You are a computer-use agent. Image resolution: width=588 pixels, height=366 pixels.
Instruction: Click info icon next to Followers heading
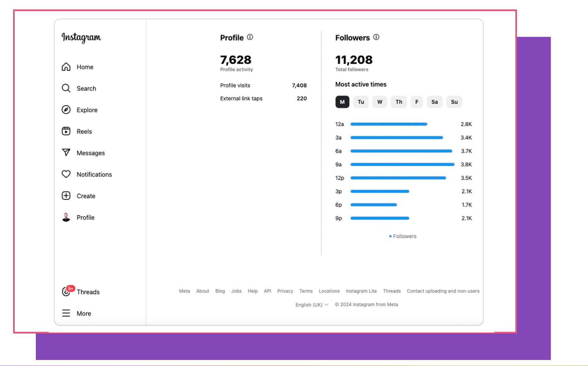pyautogui.click(x=376, y=37)
